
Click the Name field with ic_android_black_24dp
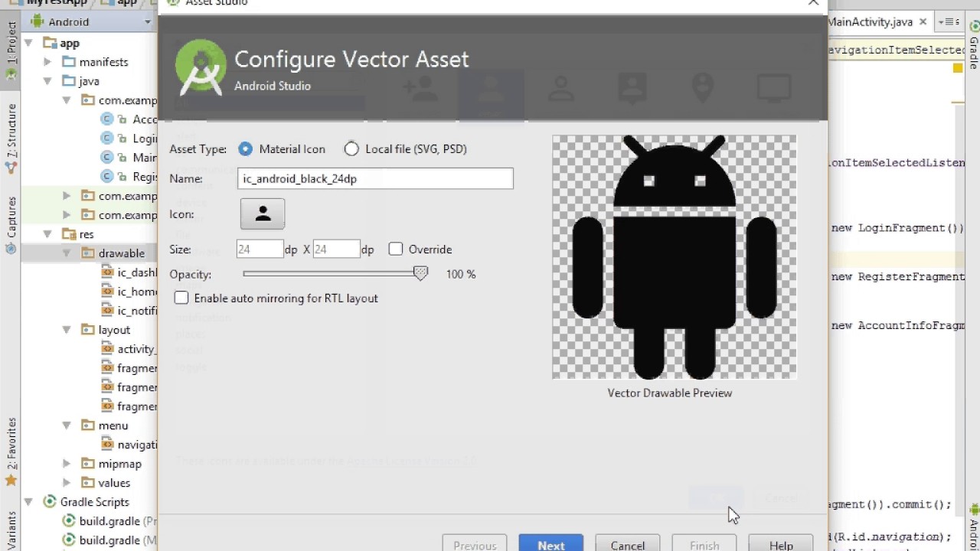click(x=375, y=178)
